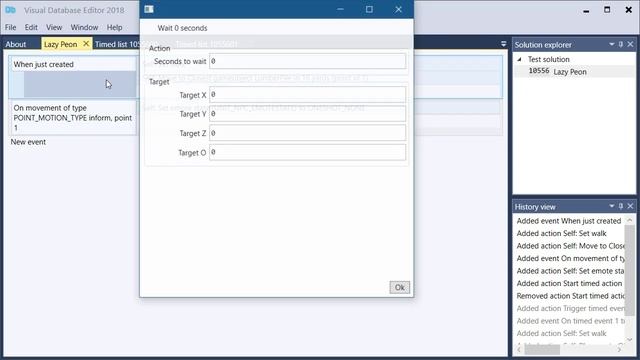
Task: Click the History view vertical scrollbar thumb
Action: 630,270
